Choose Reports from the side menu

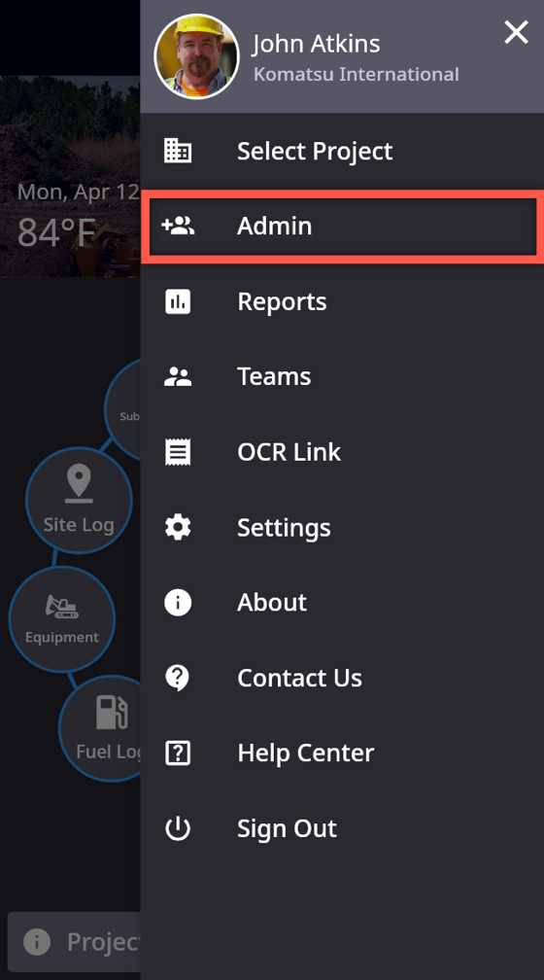[x=342, y=301]
